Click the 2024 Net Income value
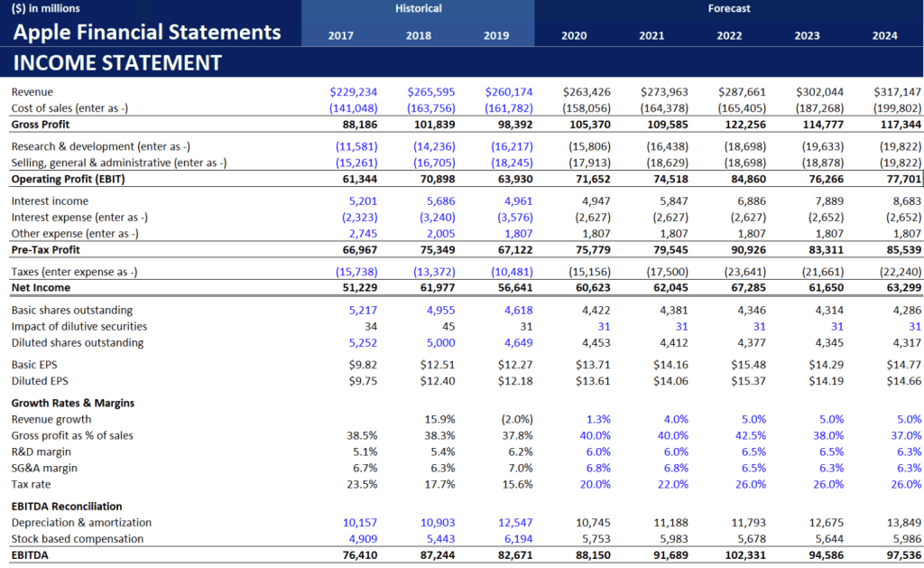924x568 pixels. [x=898, y=288]
